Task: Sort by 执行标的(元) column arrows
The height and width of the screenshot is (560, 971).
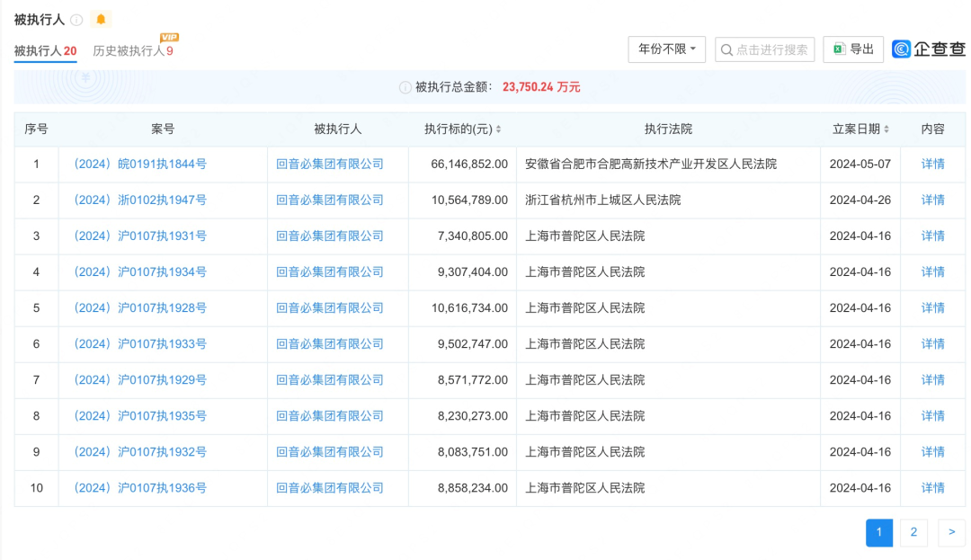Action: [498, 129]
